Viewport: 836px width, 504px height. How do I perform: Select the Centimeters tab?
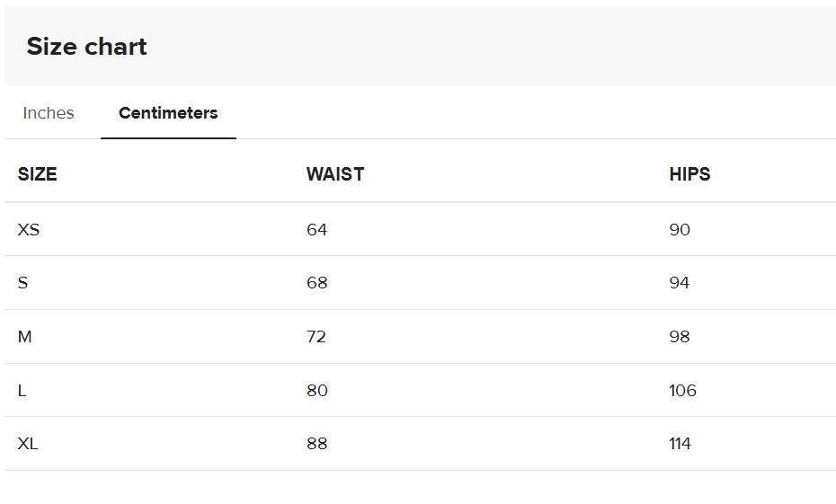click(168, 113)
